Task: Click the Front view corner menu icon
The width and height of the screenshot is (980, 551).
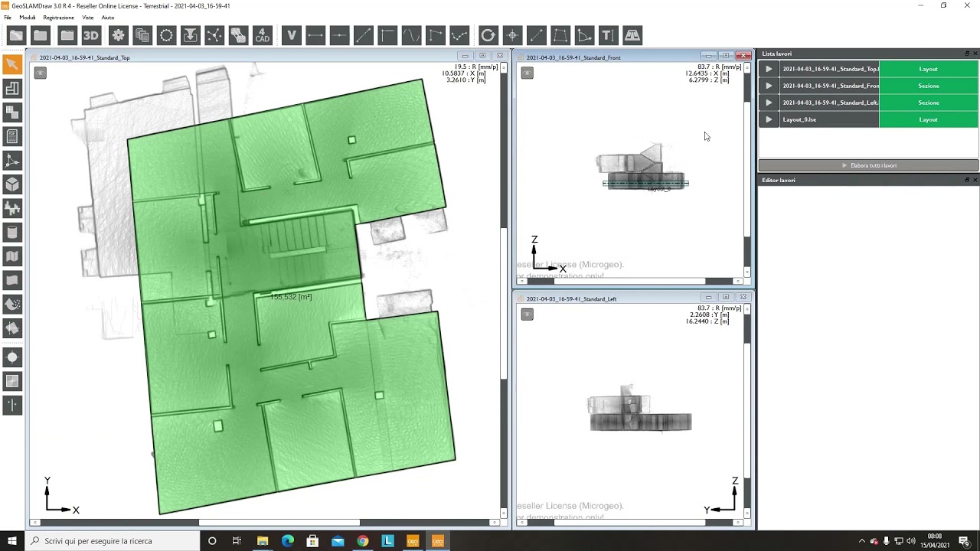Action: pos(528,73)
